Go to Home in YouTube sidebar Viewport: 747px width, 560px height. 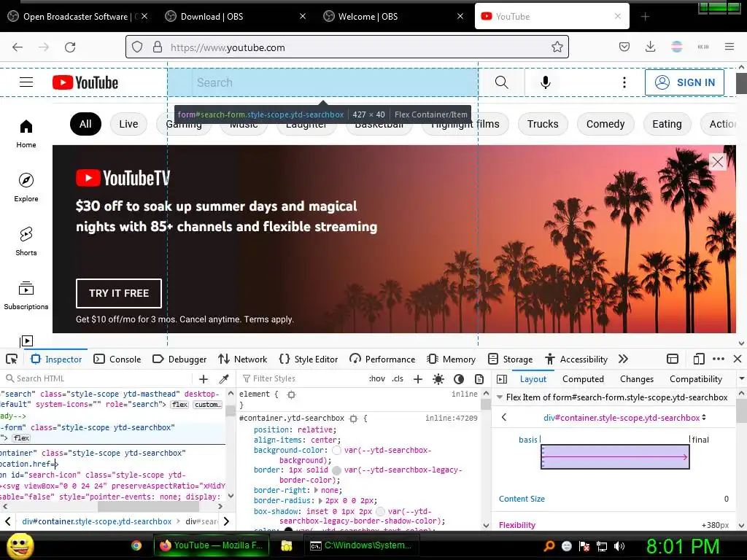click(26, 134)
